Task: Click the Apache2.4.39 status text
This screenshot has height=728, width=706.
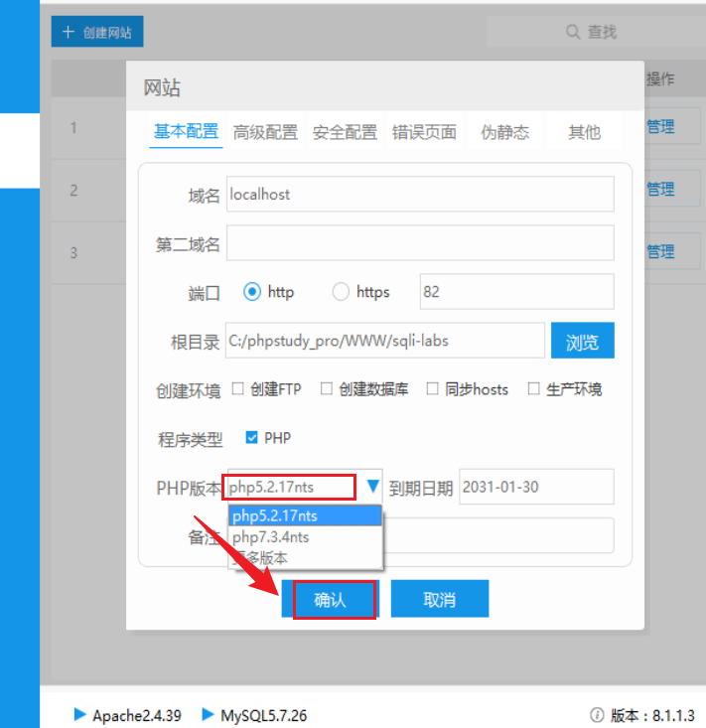Action: 137,715
